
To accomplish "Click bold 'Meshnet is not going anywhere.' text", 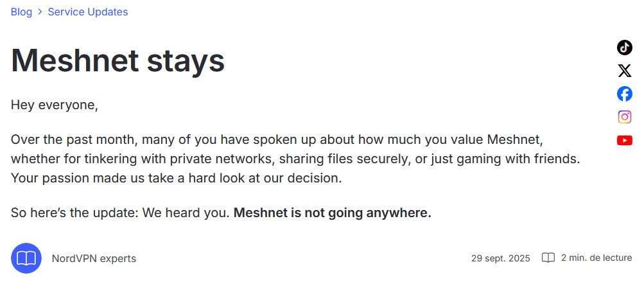I will [332, 213].
